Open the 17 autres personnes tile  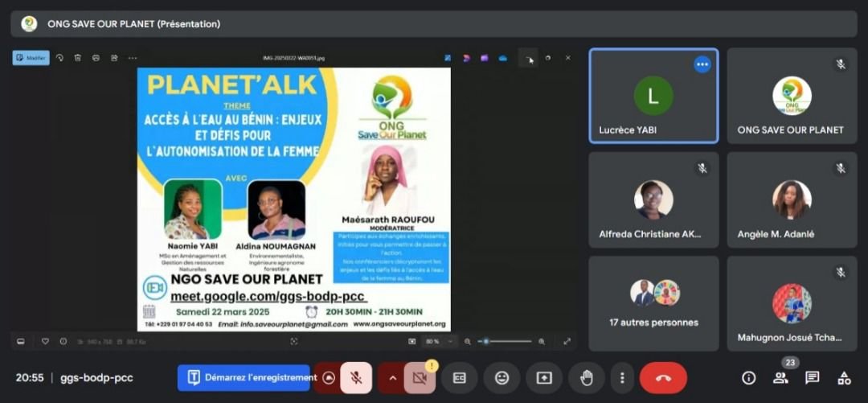pyautogui.click(x=653, y=303)
